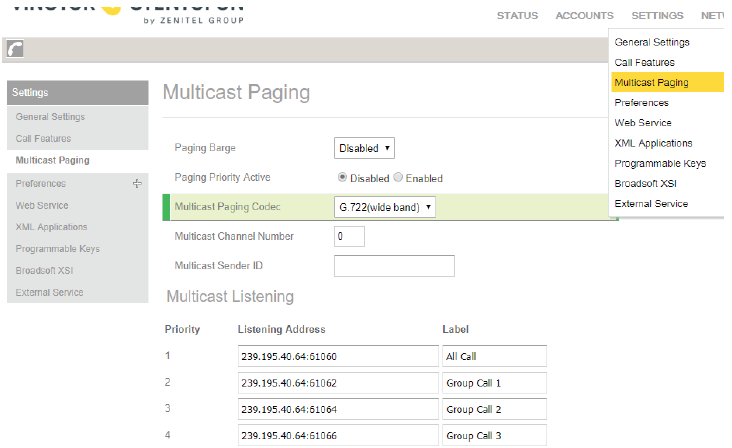The image size is (732, 448).
Task: Click the phone handset icon
Action: click(16, 50)
